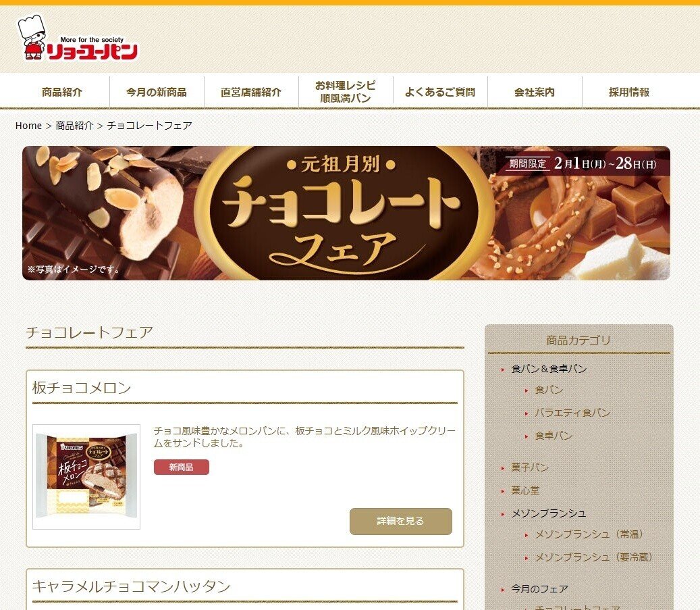Click Home breadcrumb link
The width and height of the screenshot is (700, 610).
tap(28, 126)
